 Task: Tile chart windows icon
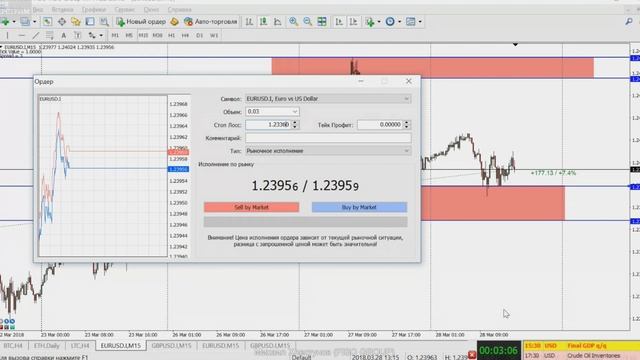click(322, 22)
